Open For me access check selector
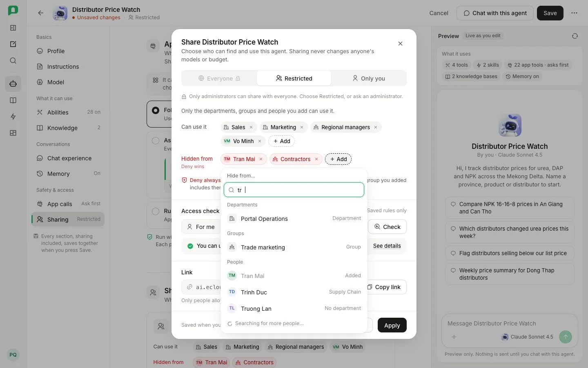This screenshot has height=368, width=588. (201, 227)
